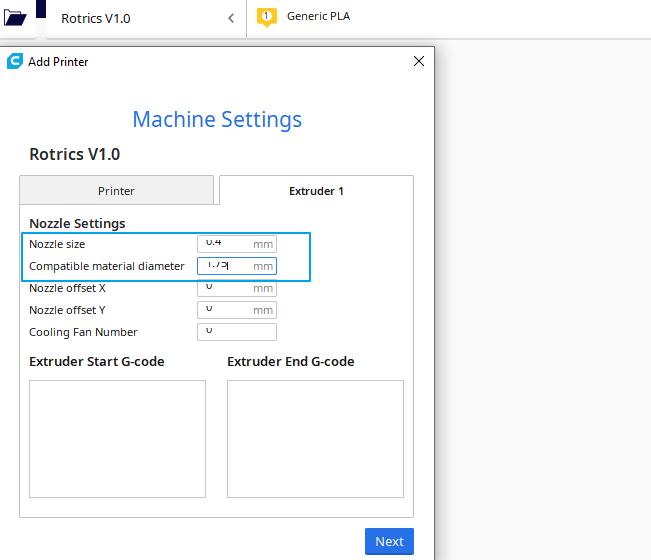
Task: Click the Extruder Start G-code label
Action: coord(97,362)
